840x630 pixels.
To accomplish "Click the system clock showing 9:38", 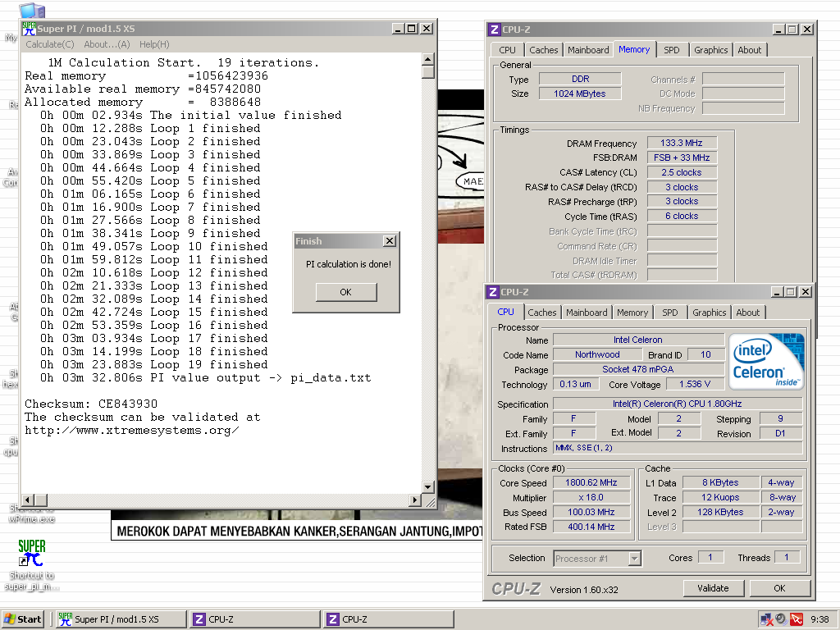I will click(819, 619).
